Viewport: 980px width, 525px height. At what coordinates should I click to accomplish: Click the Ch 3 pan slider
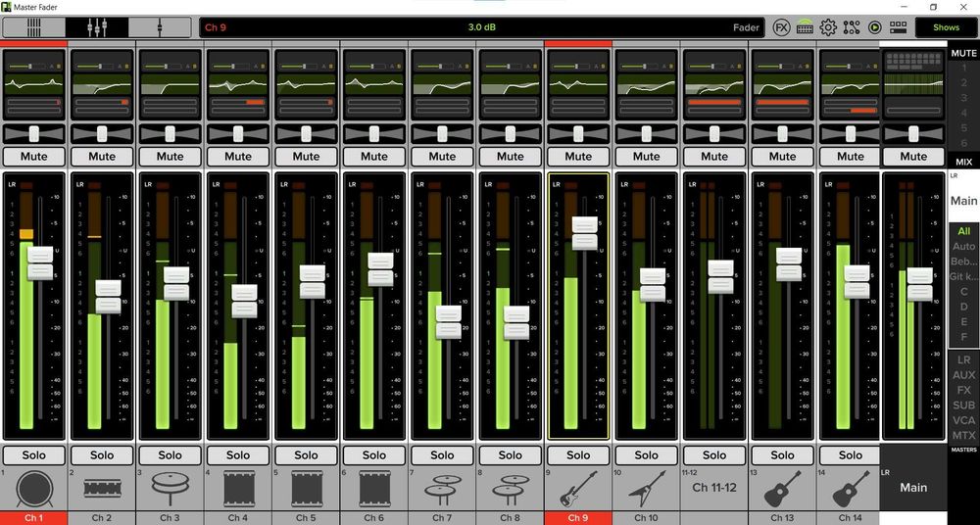(170, 133)
